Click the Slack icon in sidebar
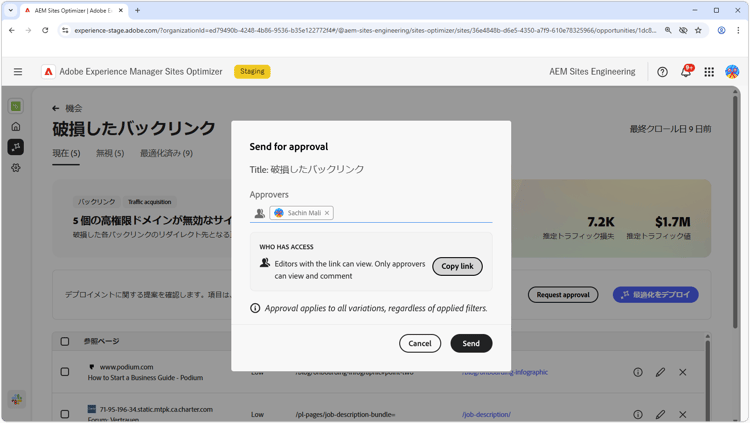Screen dimensions: 750x423 pos(17,399)
